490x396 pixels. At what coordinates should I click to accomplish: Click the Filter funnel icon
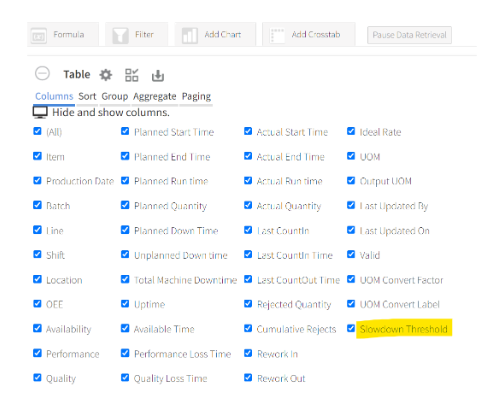click(x=120, y=35)
